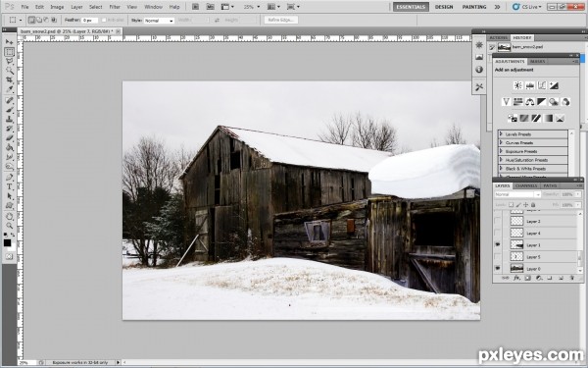
Task: Select the Spot Healing Brush tool
Action: click(x=10, y=100)
